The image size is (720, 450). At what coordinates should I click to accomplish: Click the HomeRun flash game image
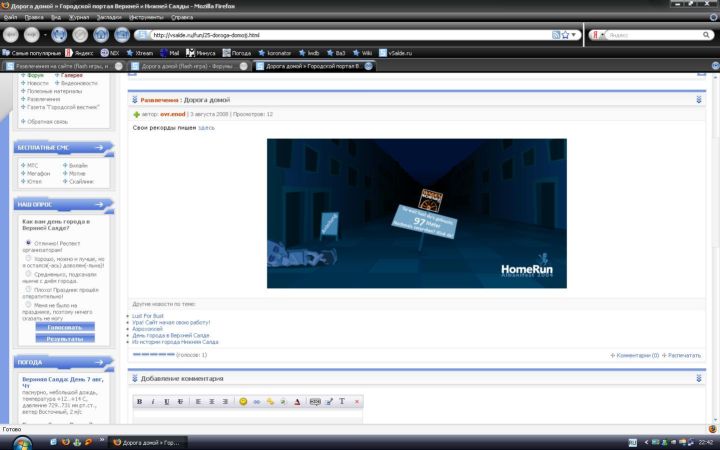click(x=416, y=213)
